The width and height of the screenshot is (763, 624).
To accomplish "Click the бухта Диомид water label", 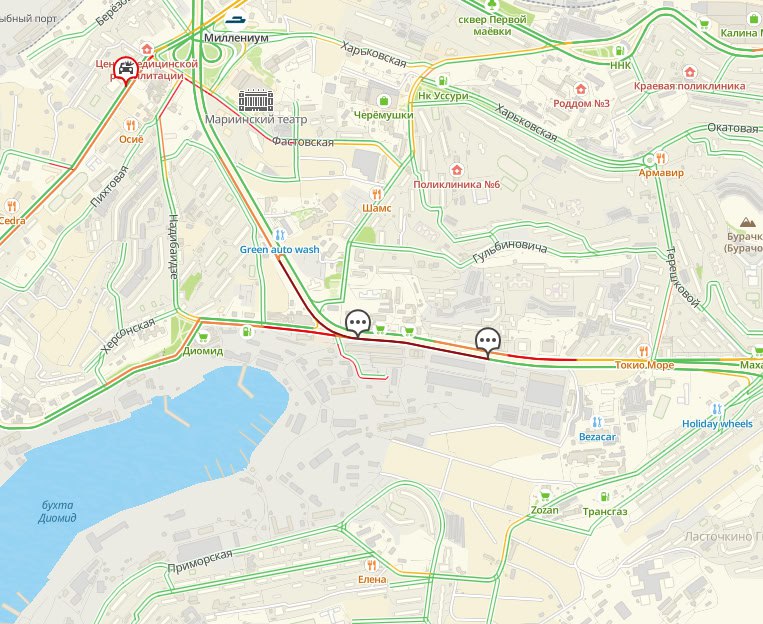I will tap(57, 511).
